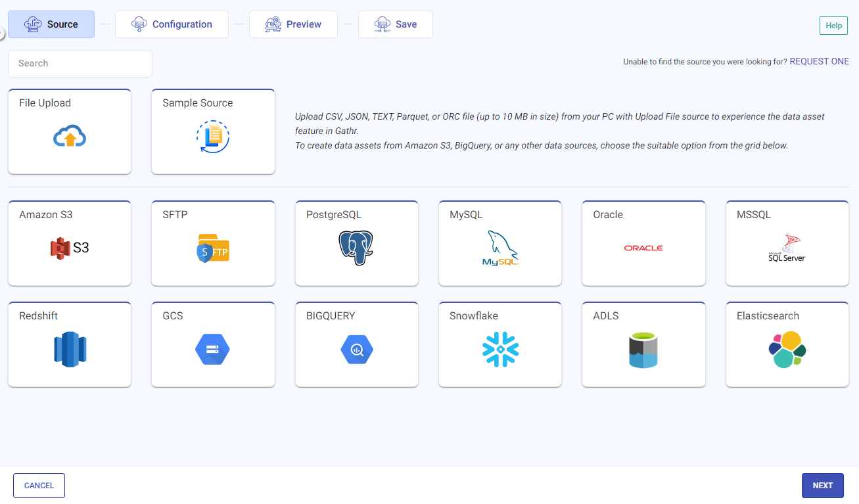Image resolution: width=859 pixels, height=504 pixels.
Task: Click the Help button
Action: (833, 25)
